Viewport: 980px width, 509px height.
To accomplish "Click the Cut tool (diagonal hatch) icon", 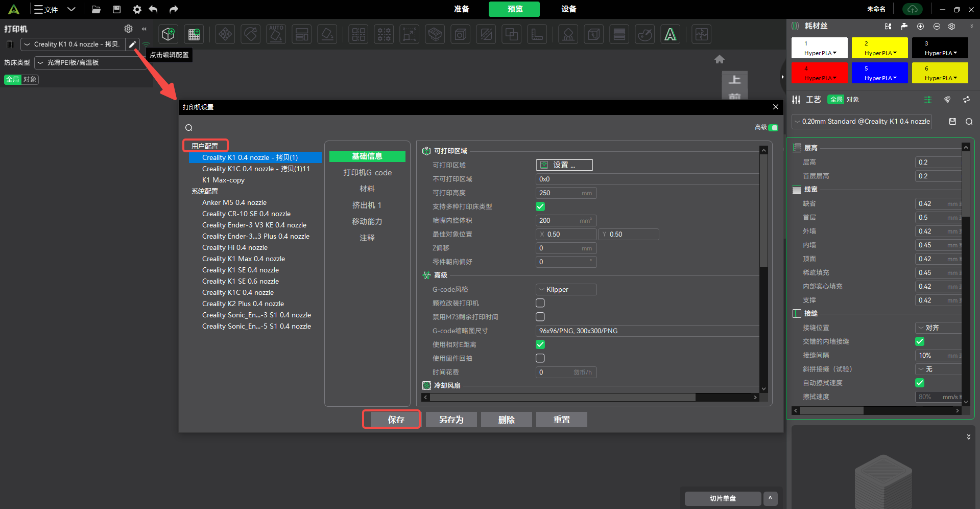I will pos(486,34).
